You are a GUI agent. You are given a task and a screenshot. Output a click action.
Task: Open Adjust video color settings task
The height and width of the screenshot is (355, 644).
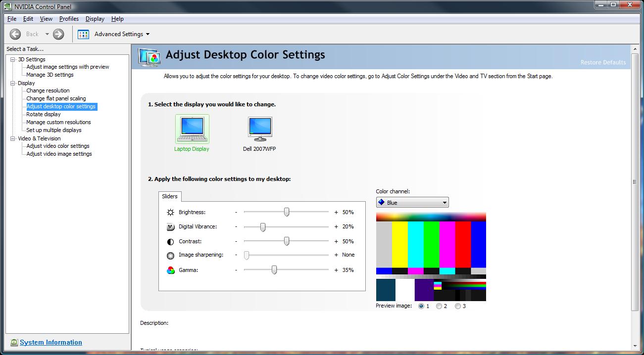(x=58, y=146)
